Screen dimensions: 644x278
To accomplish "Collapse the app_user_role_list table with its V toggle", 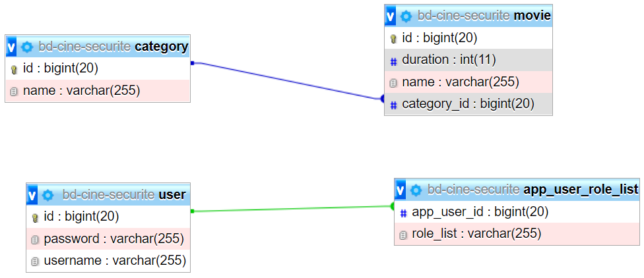I will 401,190.
